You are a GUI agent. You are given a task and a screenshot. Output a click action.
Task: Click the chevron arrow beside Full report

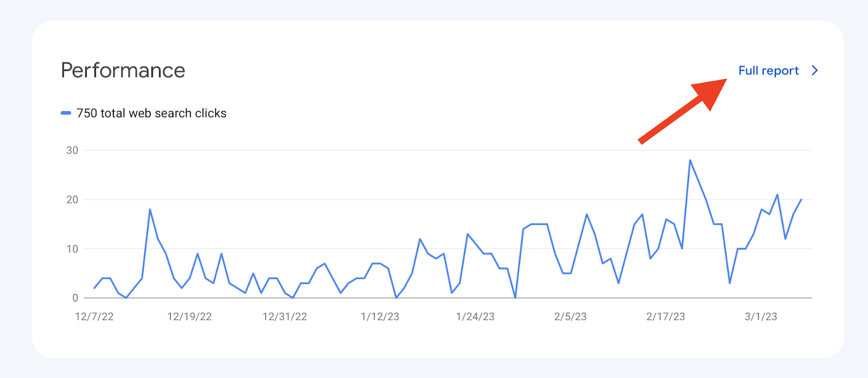(x=814, y=71)
